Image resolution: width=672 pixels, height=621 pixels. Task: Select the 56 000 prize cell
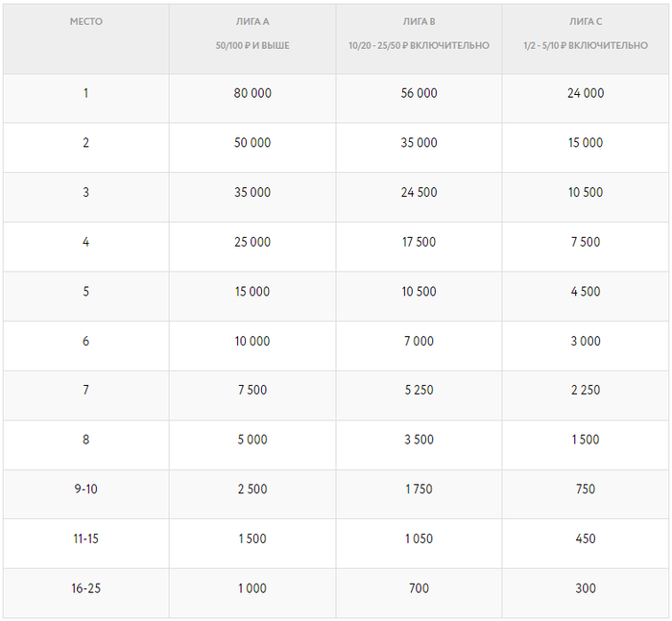point(419,93)
